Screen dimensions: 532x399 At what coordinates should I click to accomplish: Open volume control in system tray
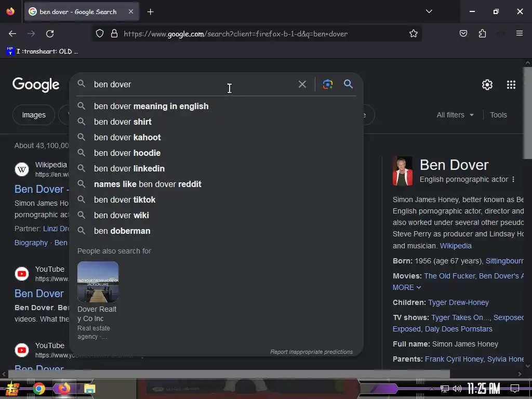tap(457, 389)
